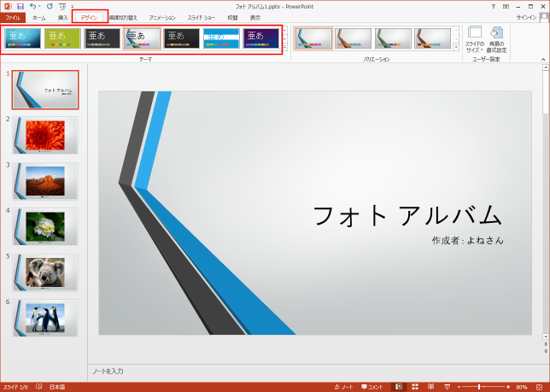Open the ファイル (File) tab
Screen dimensions: 550x392
[13, 17]
